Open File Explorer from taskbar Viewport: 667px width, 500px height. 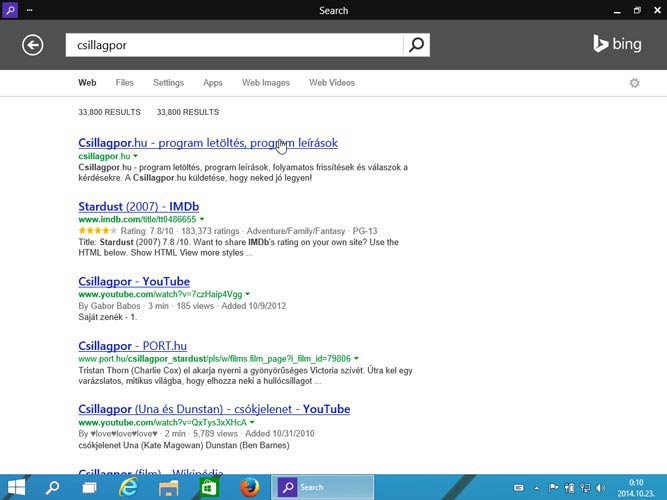[x=168, y=488]
